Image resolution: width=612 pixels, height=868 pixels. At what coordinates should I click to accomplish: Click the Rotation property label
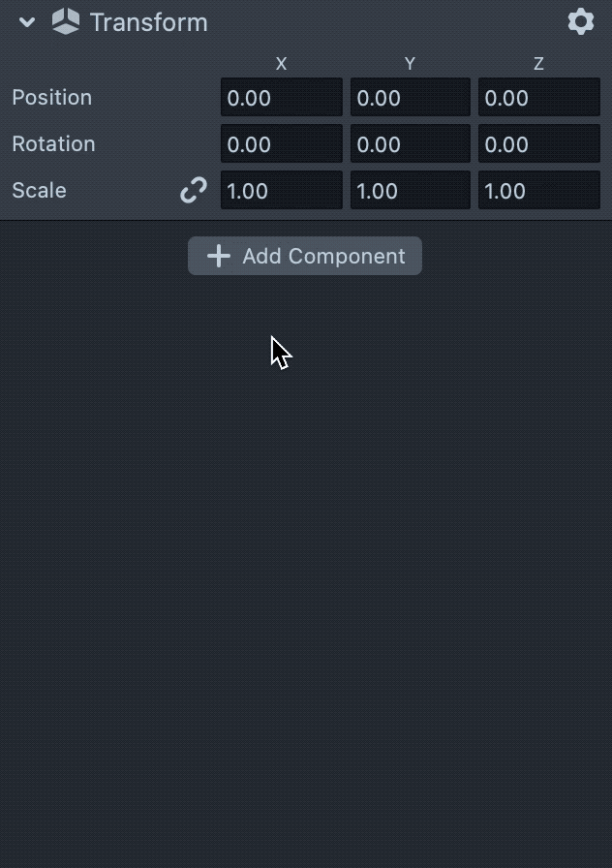(54, 144)
